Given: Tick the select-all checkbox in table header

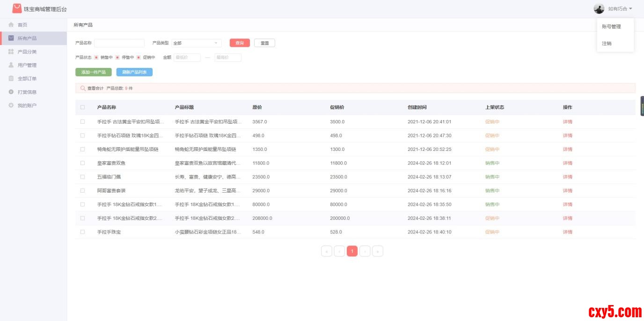Looking at the screenshot, I should (82, 107).
